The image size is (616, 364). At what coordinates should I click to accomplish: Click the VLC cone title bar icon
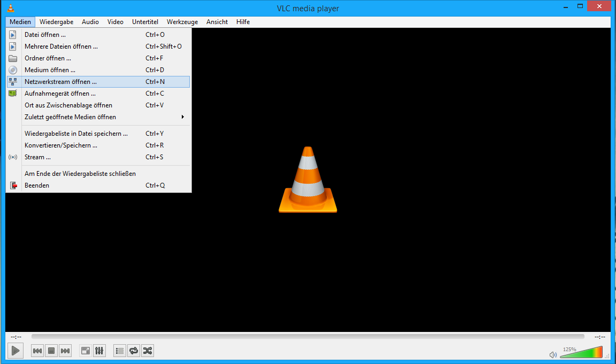pyautogui.click(x=11, y=8)
